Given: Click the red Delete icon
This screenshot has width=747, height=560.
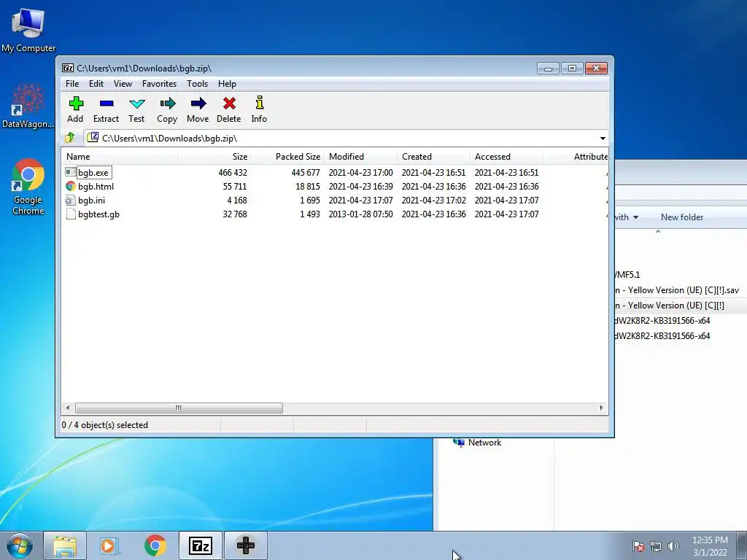Looking at the screenshot, I should coord(229,104).
